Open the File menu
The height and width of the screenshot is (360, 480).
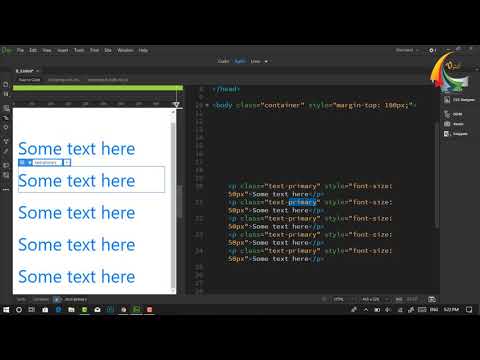(20, 50)
